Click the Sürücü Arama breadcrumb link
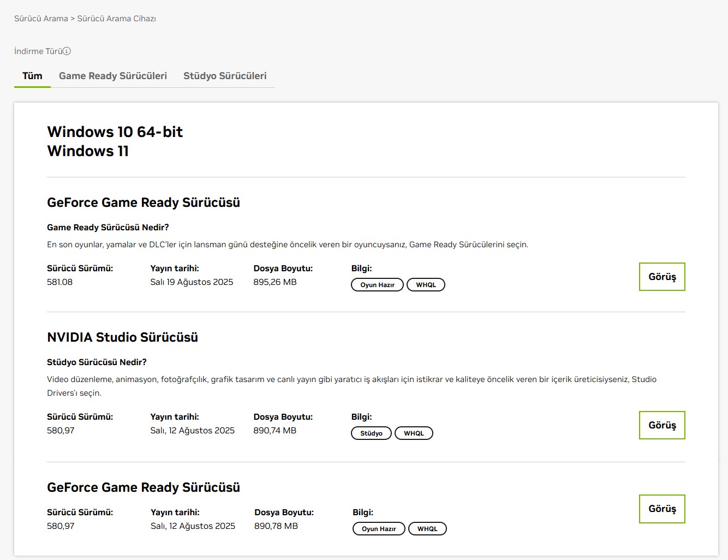Image resolution: width=728 pixels, height=560 pixels. pyautogui.click(x=41, y=19)
